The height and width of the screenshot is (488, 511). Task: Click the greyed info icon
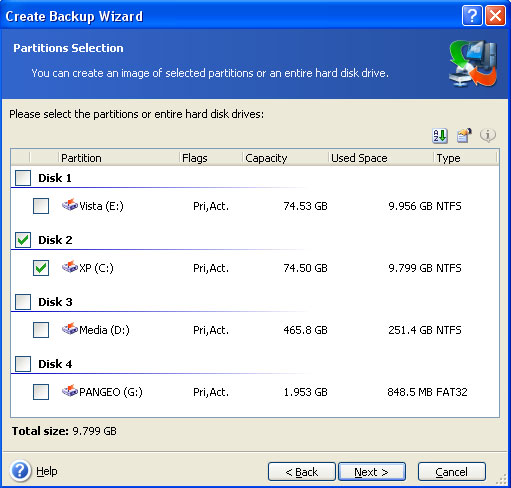coord(488,136)
